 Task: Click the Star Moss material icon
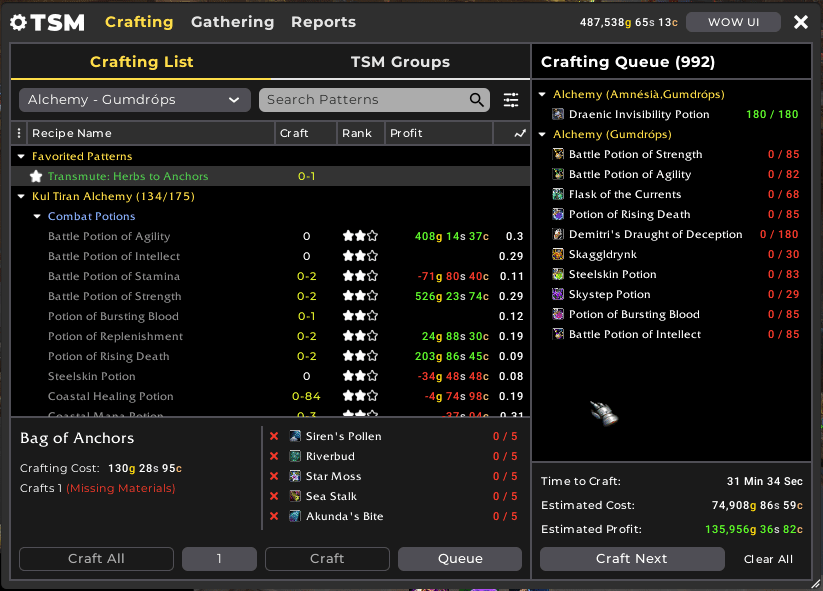point(295,476)
